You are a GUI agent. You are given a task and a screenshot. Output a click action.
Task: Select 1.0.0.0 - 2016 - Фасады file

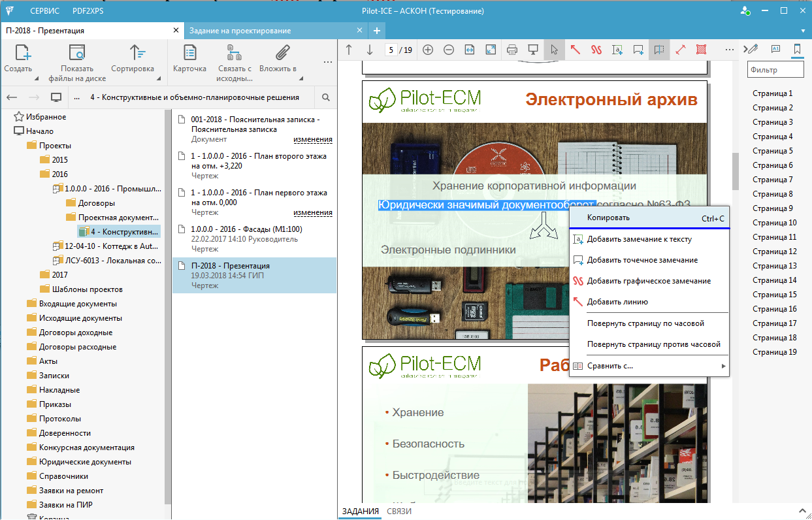click(254, 239)
